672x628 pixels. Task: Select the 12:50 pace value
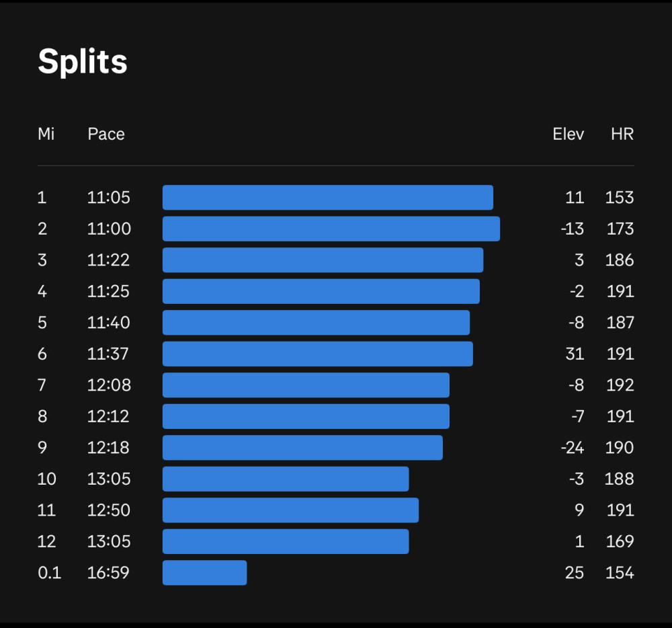click(x=108, y=510)
